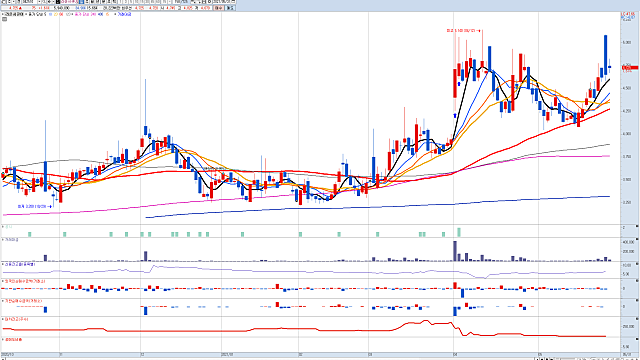The height and width of the screenshot is (360, 640).
Task: Click the date field showing 2021/05/31
Action: tap(223, 2)
